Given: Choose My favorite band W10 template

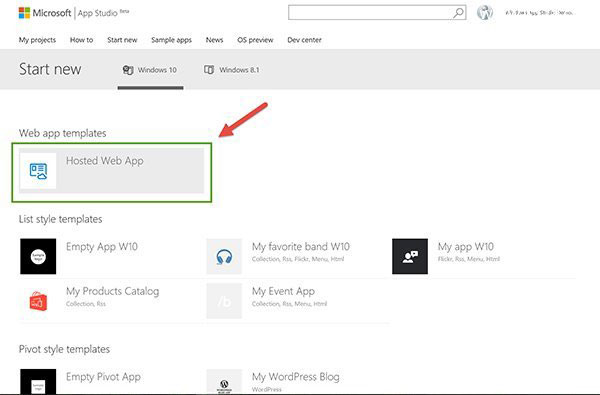Looking at the screenshot, I should [301, 246].
